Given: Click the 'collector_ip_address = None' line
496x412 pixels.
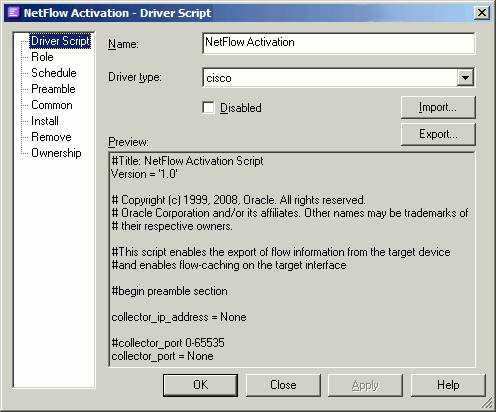Looking at the screenshot, I should click(x=179, y=317).
